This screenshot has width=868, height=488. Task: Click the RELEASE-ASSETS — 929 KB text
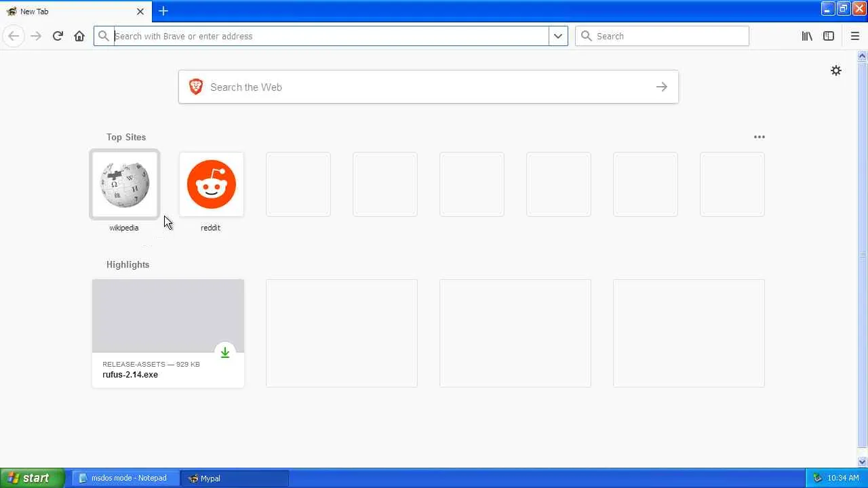click(151, 364)
